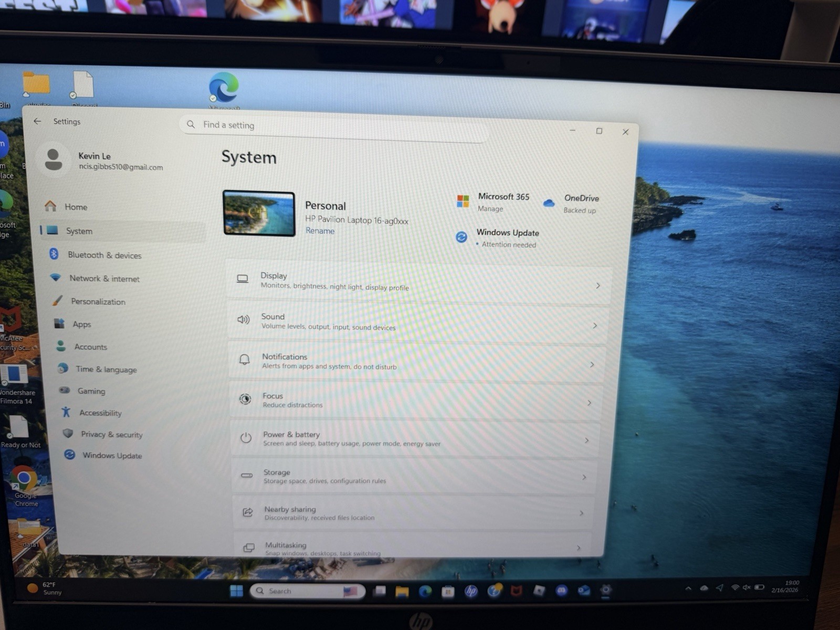Select the Ready or Not desktop icon
Screen dimensions: 840x630
19,432
